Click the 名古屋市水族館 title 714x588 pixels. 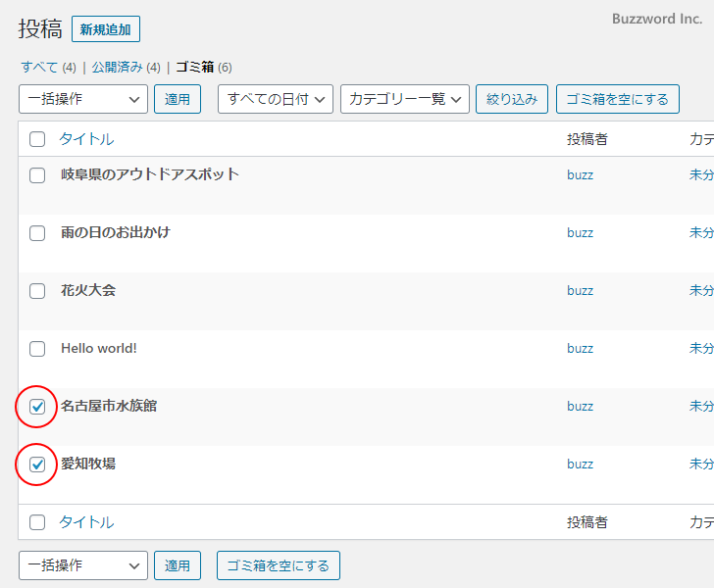[109, 406]
